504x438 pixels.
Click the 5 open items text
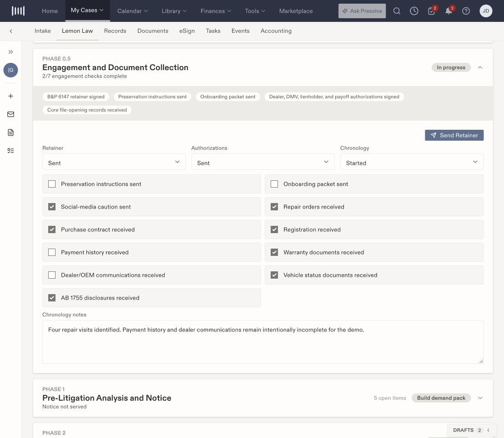pyautogui.click(x=390, y=398)
